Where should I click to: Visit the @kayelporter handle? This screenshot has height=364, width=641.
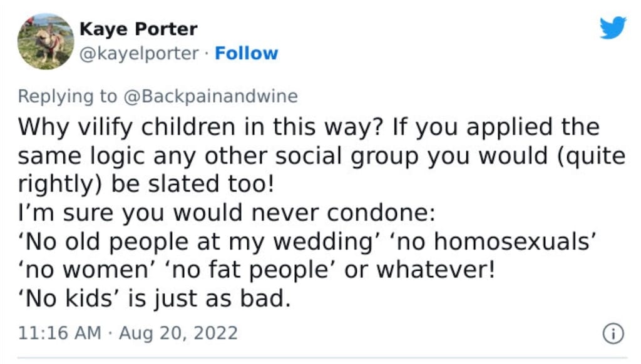pos(139,54)
